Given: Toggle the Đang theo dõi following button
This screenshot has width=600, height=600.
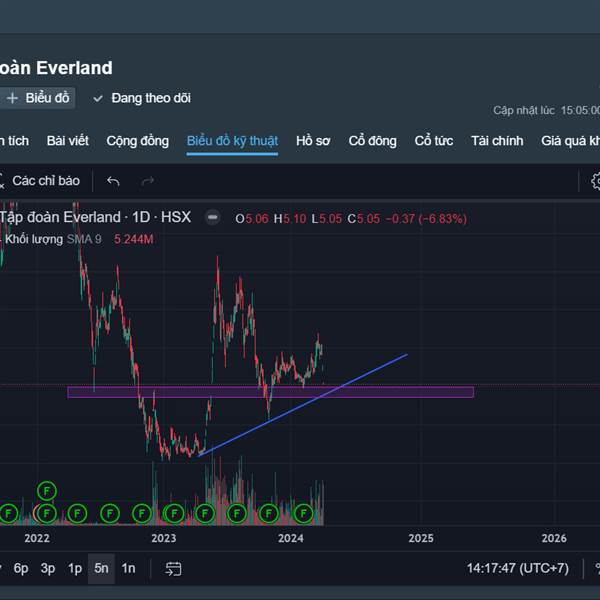Looking at the screenshot, I should (x=142, y=98).
